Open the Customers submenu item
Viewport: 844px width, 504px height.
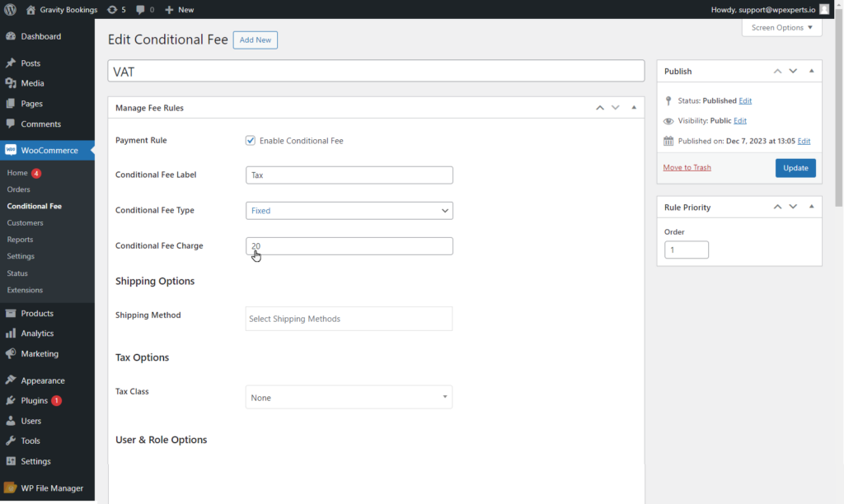click(25, 222)
